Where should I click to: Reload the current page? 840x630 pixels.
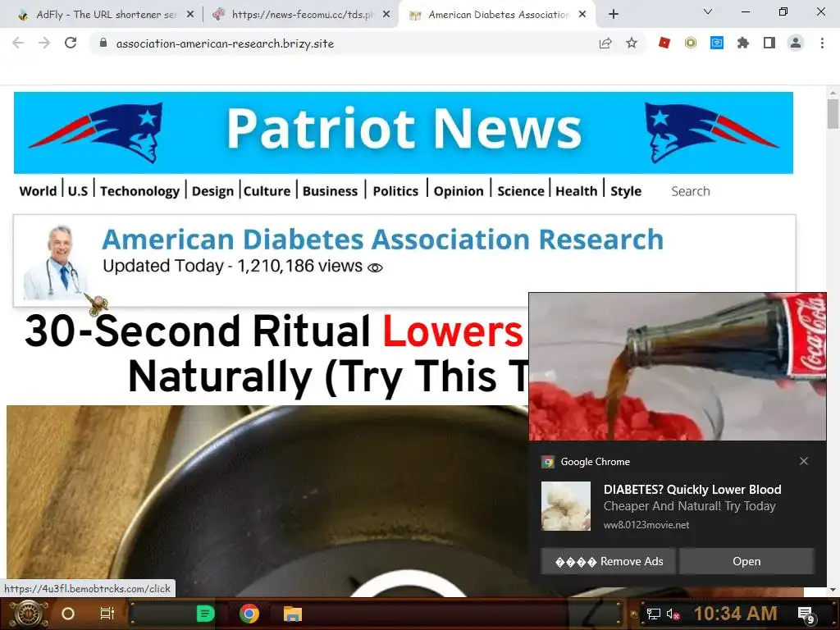tap(71, 43)
